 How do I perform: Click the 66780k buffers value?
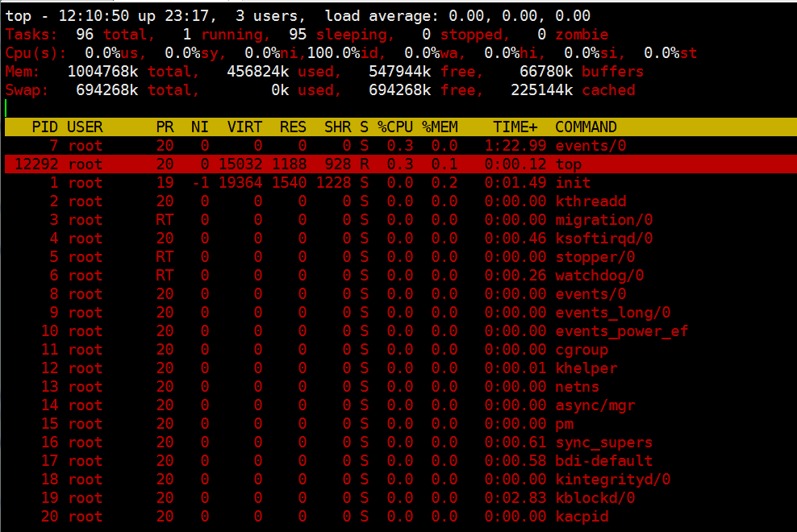pos(546,72)
